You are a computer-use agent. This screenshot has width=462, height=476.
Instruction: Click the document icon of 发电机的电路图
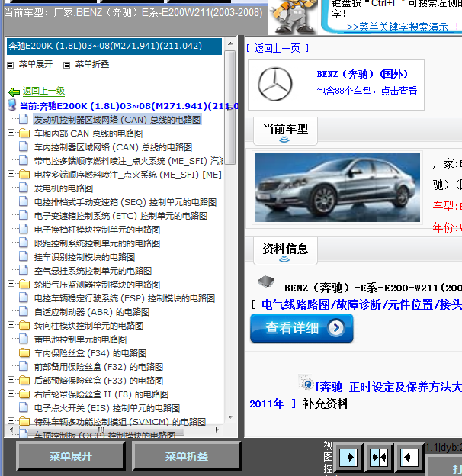(x=24, y=188)
